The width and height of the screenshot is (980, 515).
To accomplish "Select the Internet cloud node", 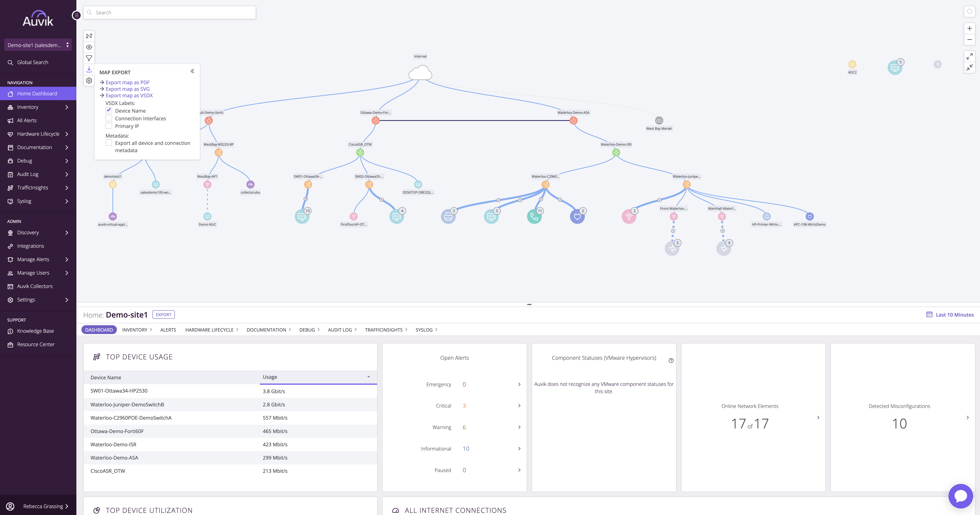I will point(420,72).
